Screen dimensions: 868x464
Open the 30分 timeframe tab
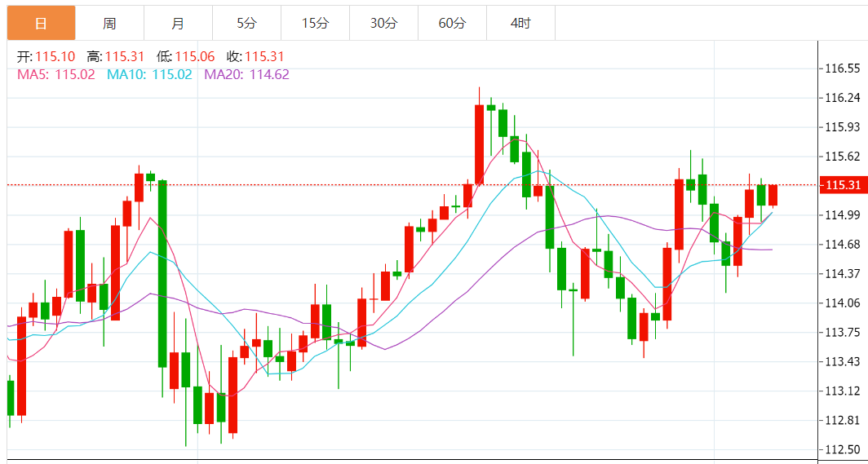[384, 23]
